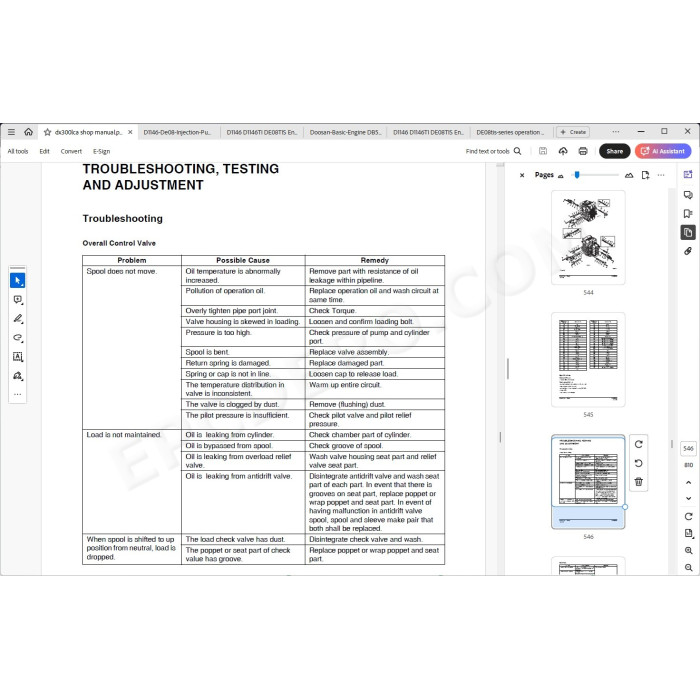
Task: Select the Draw freehand lasso tool
Action: [x=17, y=338]
